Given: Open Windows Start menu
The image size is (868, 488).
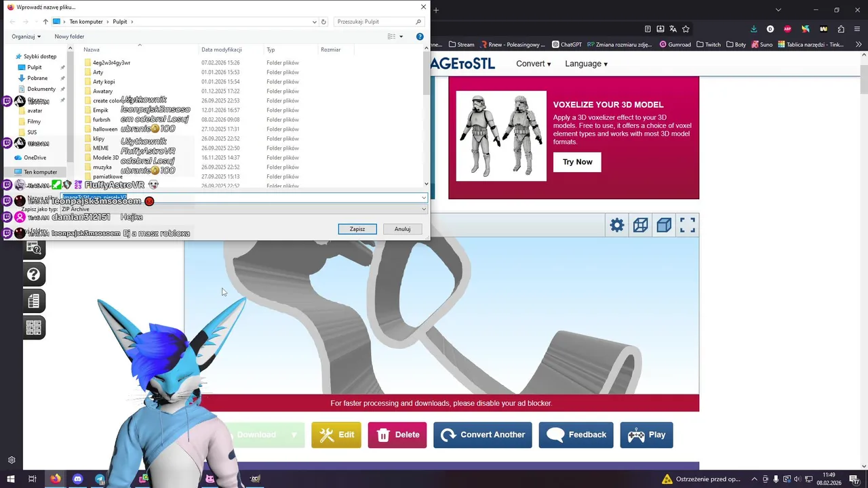Looking at the screenshot, I should (10, 479).
